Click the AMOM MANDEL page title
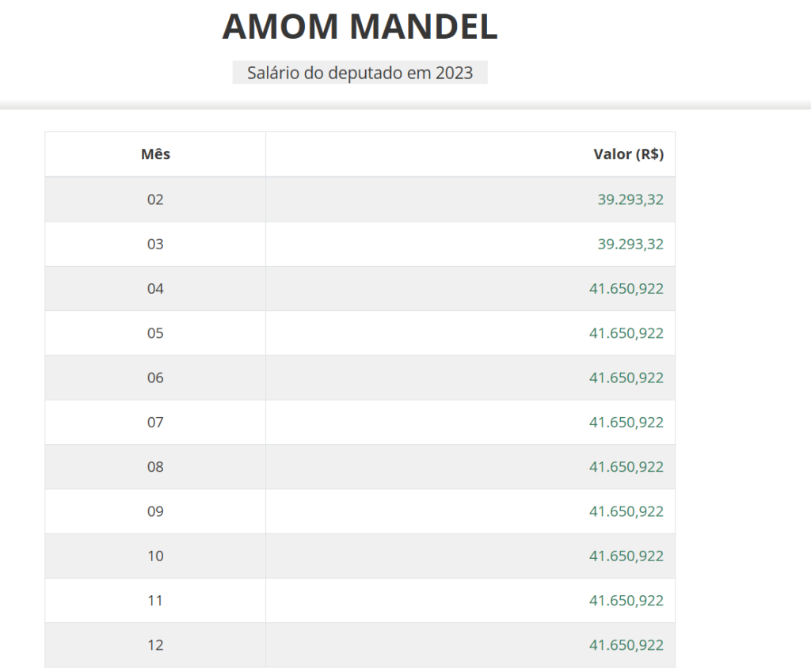The height and width of the screenshot is (672, 811). pos(360,28)
